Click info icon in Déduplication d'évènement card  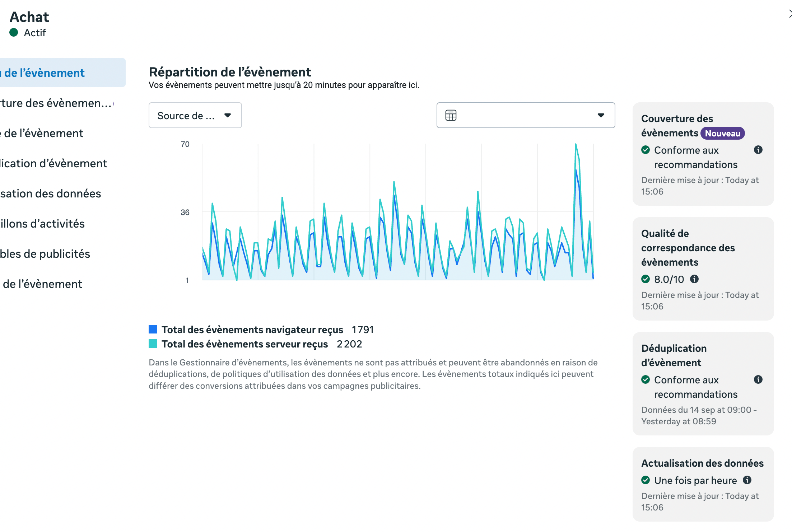[x=758, y=379]
